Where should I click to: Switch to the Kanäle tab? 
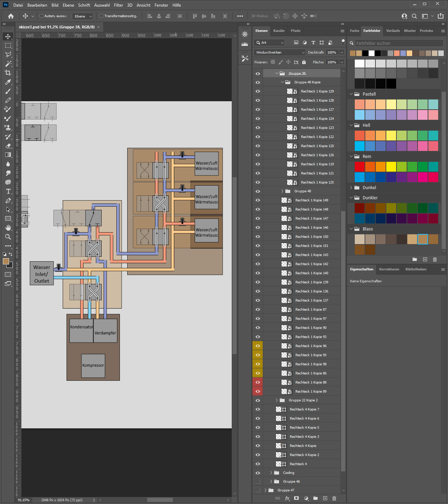click(x=279, y=31)
